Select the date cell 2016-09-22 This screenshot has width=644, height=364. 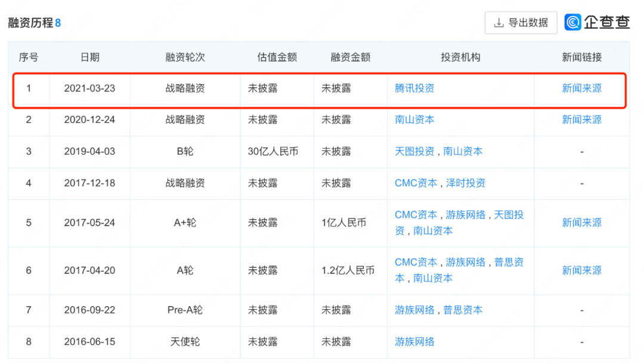[89, 310]
